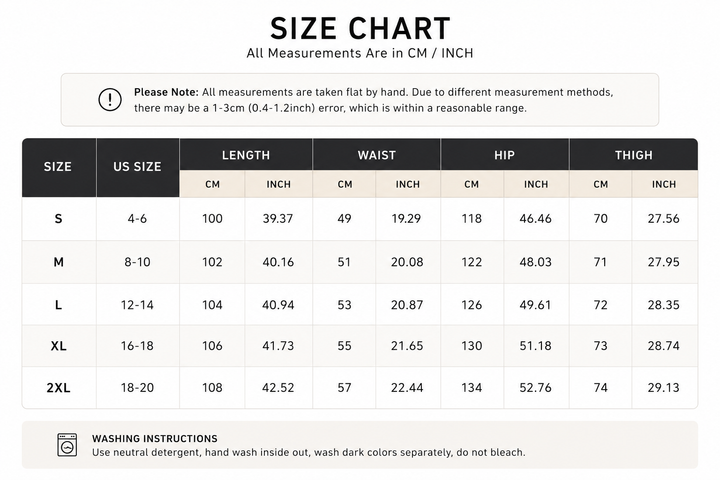The height and width of the screenshot is (480, 720).
Task: Click the Please Note text
Action: click(166, 92)
